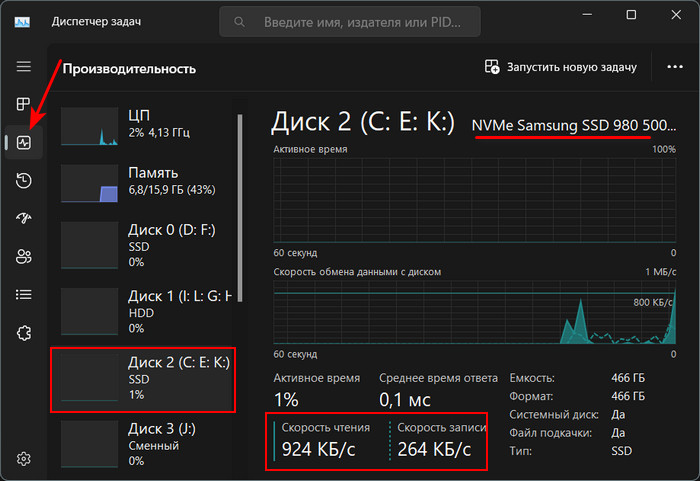Open the three-dots more options menu
700x481 pixels.
[x=675, y=67]
